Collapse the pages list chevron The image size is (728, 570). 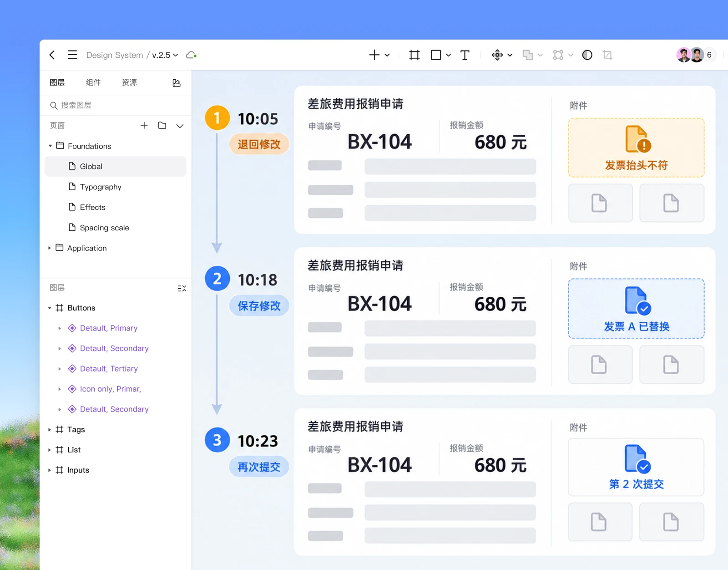[x=180, y=126]
